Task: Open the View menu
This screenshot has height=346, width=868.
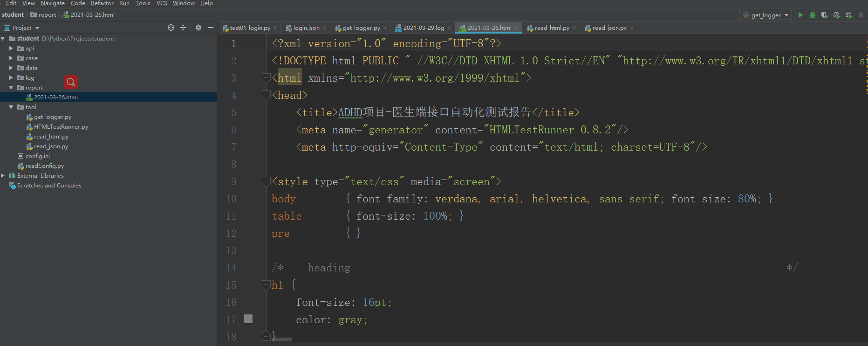Action: tap(28, 3)
